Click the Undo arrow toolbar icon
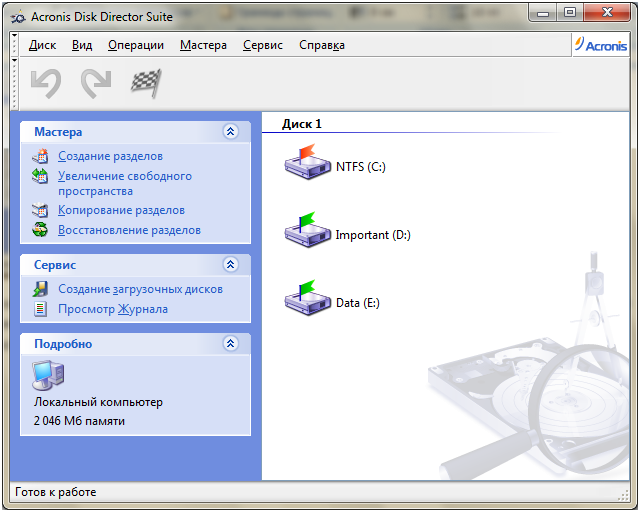This screenshot has height=512, width=640. pyautogui.click(x=46, y=84)
